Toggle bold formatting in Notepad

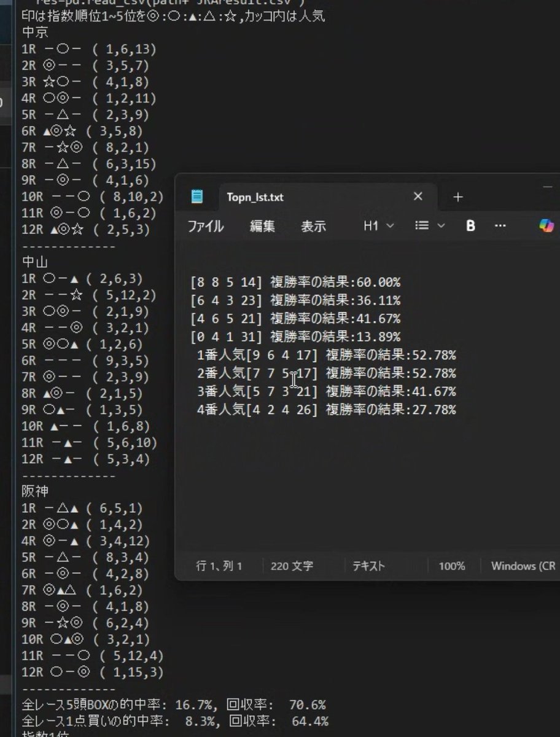point(470,226)
